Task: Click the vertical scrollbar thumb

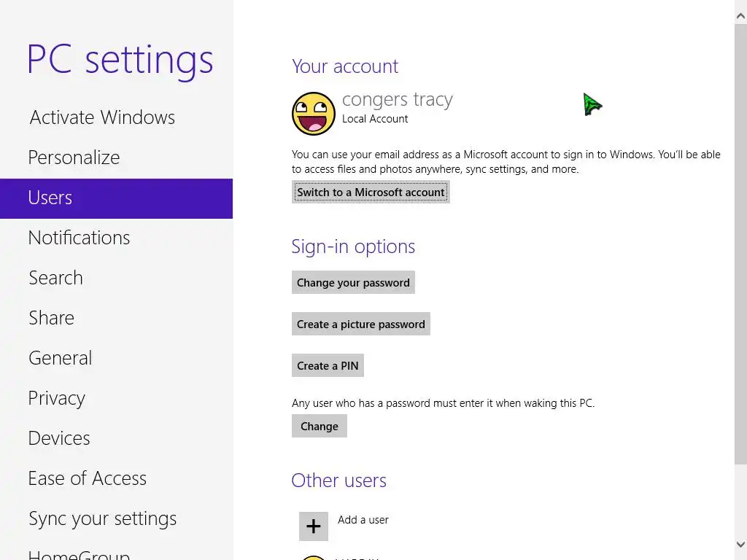Action: 741,244
